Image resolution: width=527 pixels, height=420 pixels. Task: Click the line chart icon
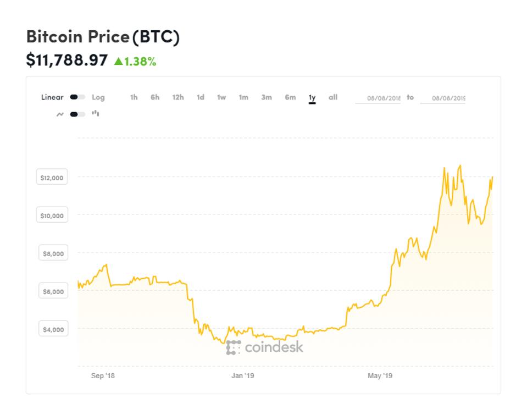[59, 114]
